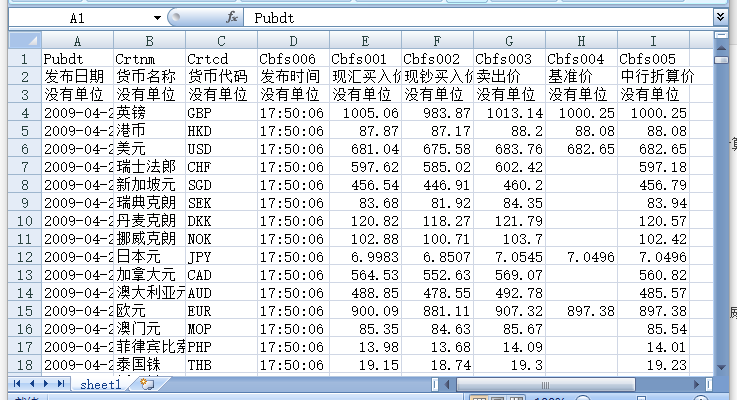Click the GBP currency code cell

[221, 113]
